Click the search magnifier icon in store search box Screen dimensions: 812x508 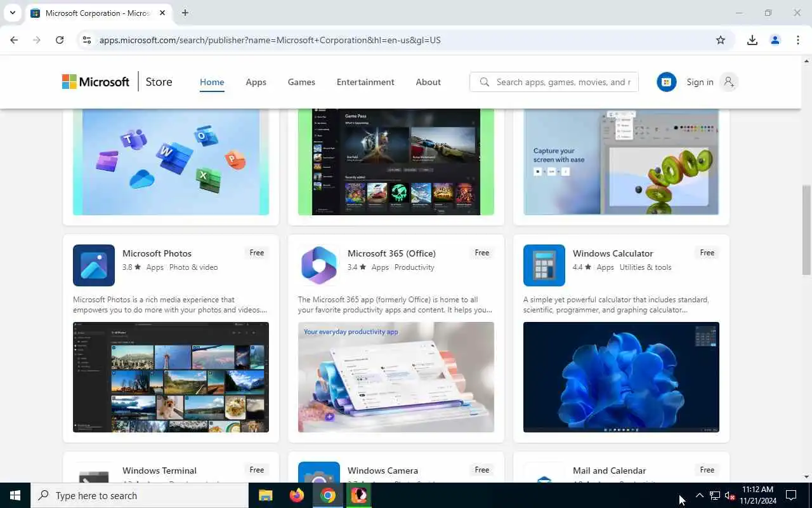485,82
